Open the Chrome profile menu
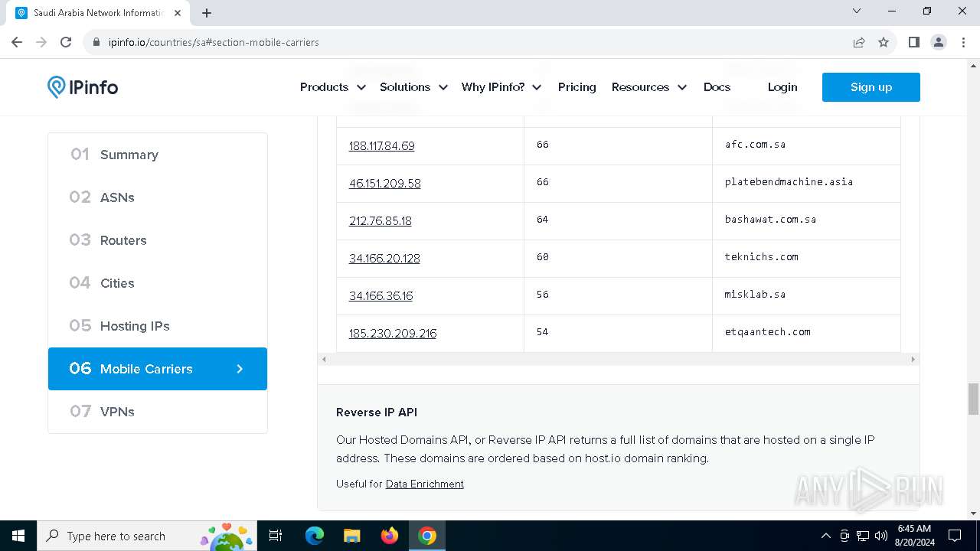 939,42
